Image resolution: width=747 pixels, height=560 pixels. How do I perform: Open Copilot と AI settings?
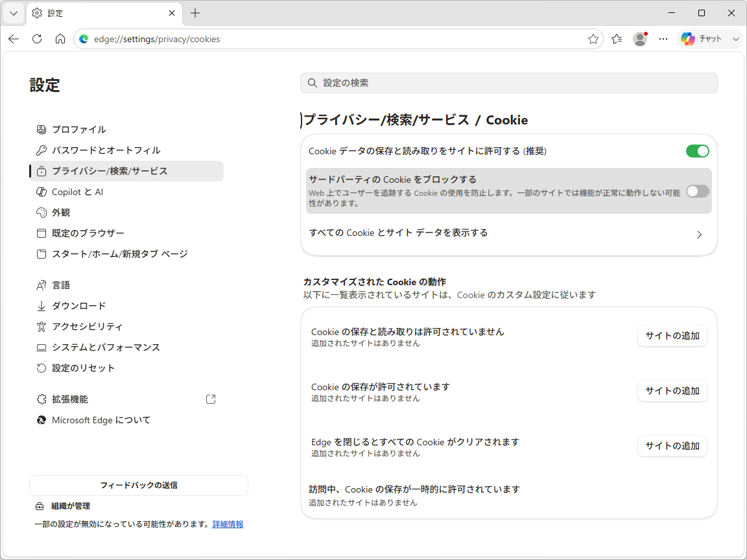(x=126, y=192)
